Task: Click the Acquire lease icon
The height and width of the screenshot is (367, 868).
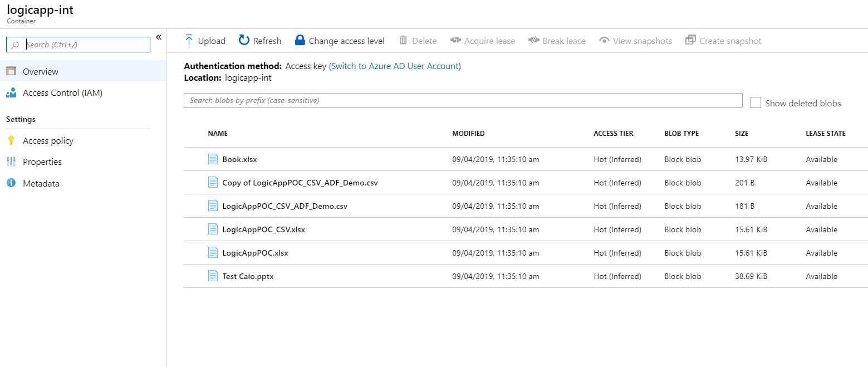Action: [455, 40]
